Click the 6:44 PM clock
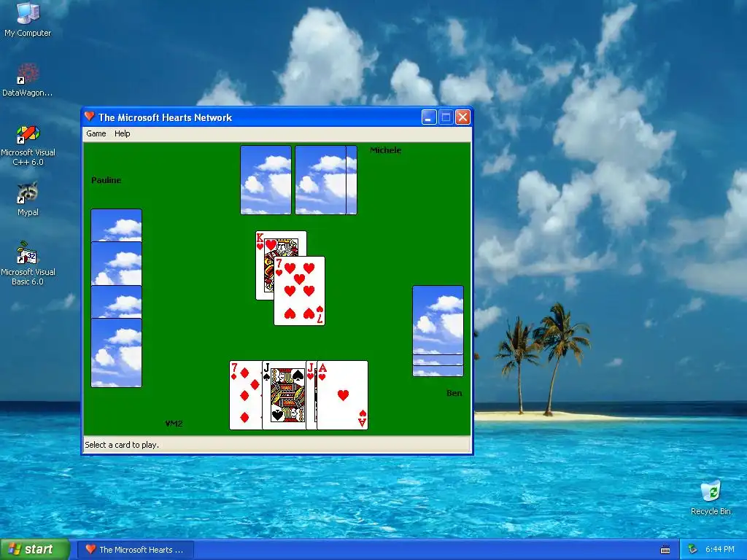 pos(719,550)
